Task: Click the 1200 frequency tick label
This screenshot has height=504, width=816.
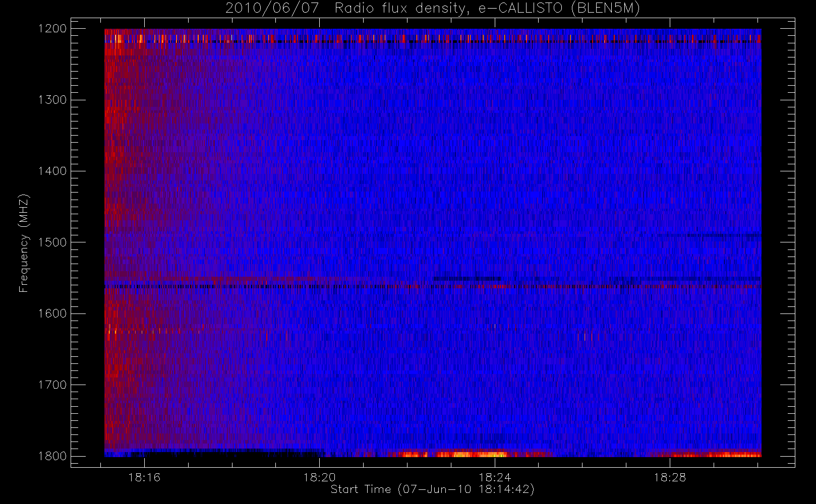Action: click(x=52, y=29)
